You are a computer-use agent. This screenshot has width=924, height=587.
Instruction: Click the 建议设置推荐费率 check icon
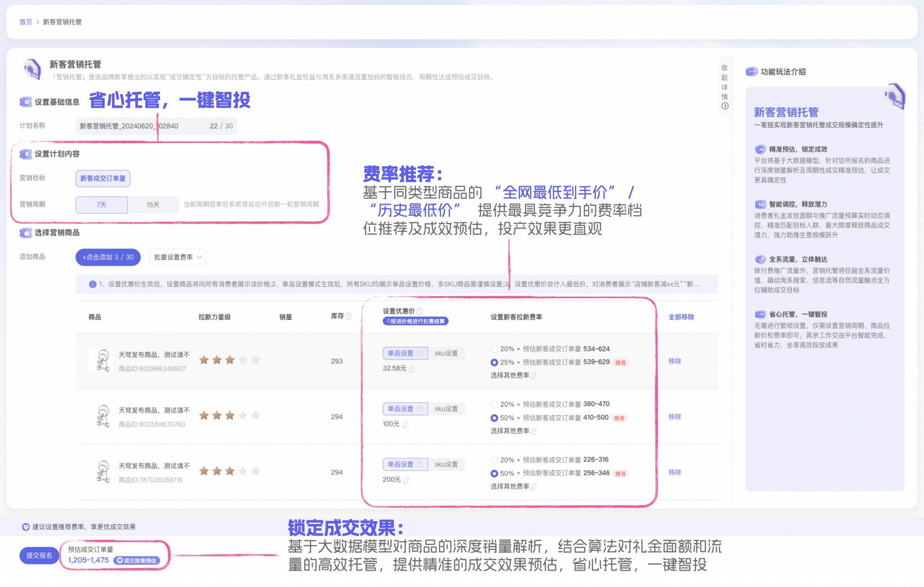coord(26,527)
